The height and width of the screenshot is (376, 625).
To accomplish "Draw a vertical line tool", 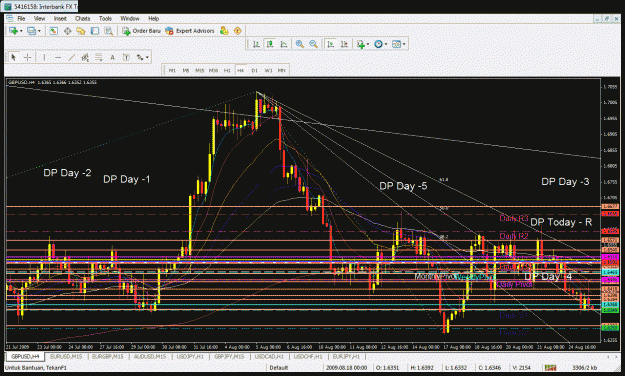I will (x=44, y=57).
